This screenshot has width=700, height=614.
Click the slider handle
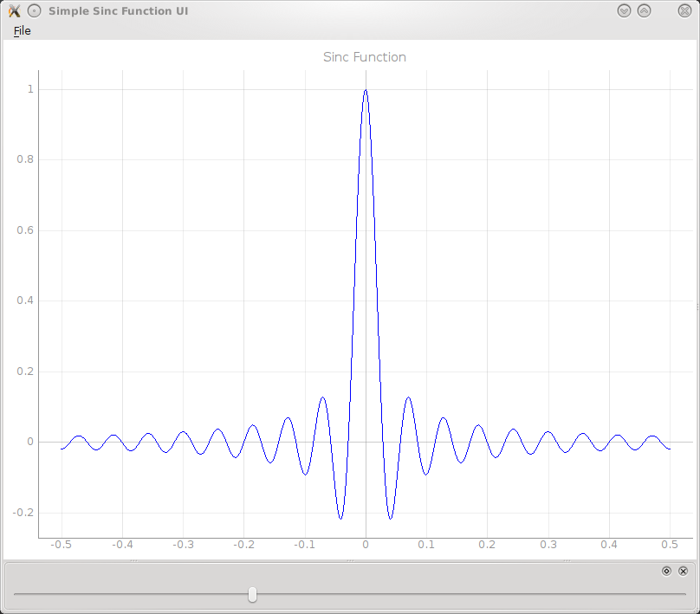pos(252,594)
